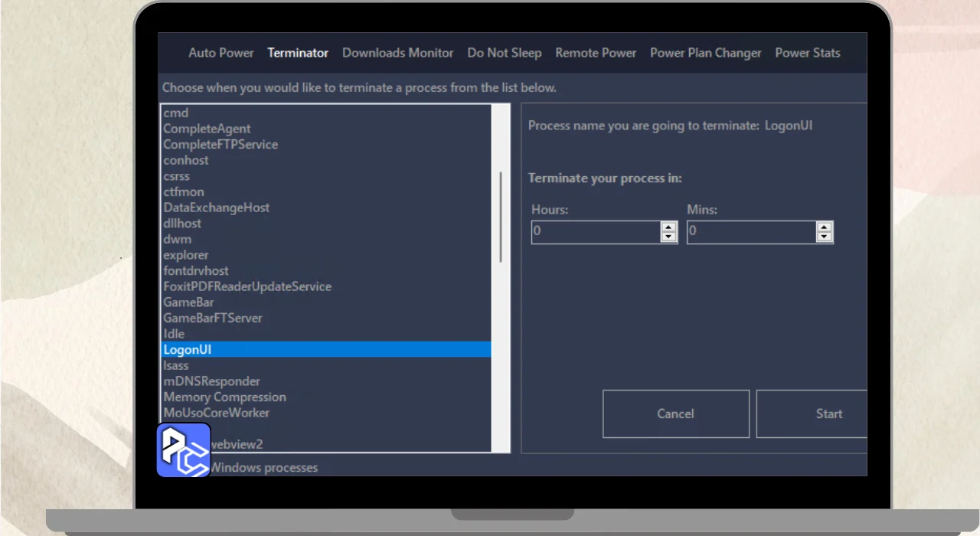Viewport: 980px width, 536px height.
Task: Focus the Mins input field
Action: (751, 232)
